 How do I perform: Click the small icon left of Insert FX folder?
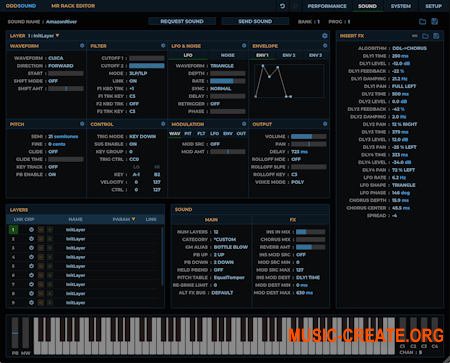(414, 36)
